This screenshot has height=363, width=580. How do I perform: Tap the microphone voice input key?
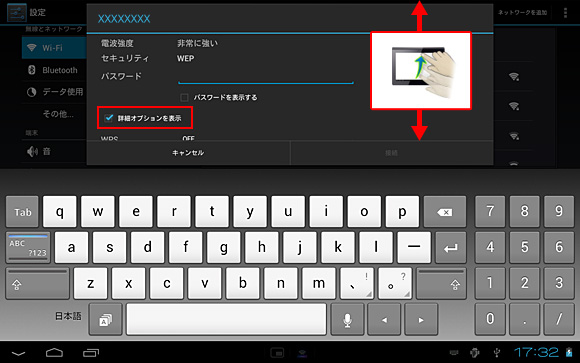[347, 320]
